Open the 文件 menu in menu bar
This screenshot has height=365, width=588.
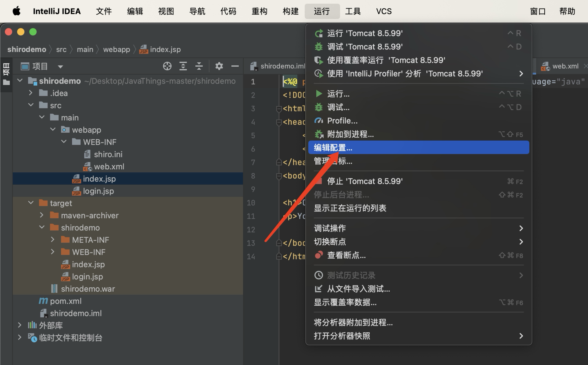point(104,11)
